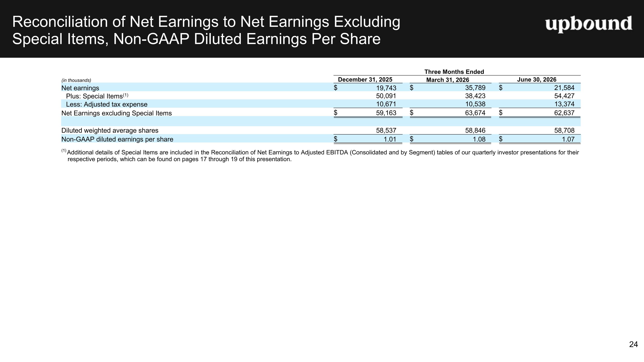Click the 'Plus: Special Items' row label
644x362 pixels.
coord(97,96)
